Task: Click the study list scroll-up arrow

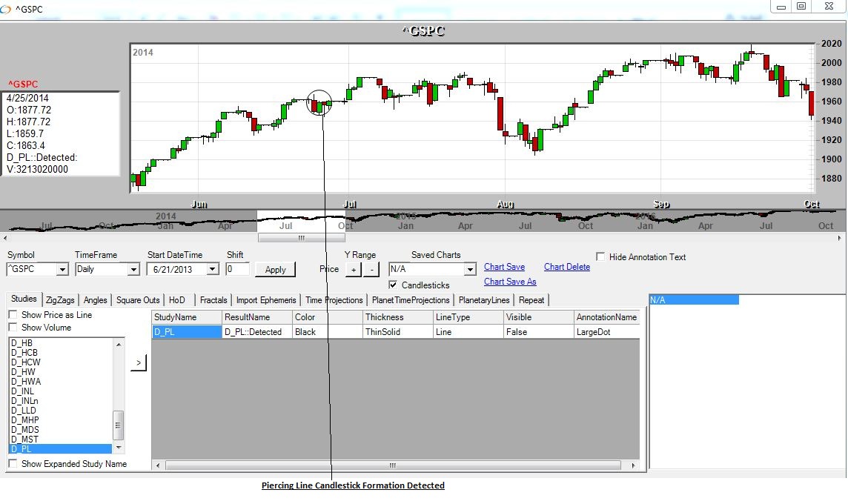Action: coord(118,345)
